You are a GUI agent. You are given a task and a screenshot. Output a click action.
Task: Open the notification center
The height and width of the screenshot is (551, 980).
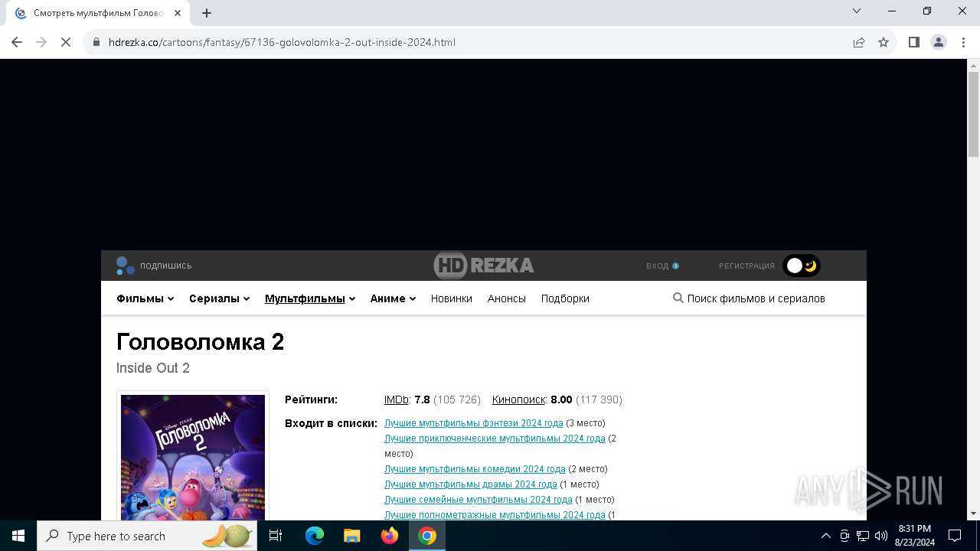tap(955, 536)
